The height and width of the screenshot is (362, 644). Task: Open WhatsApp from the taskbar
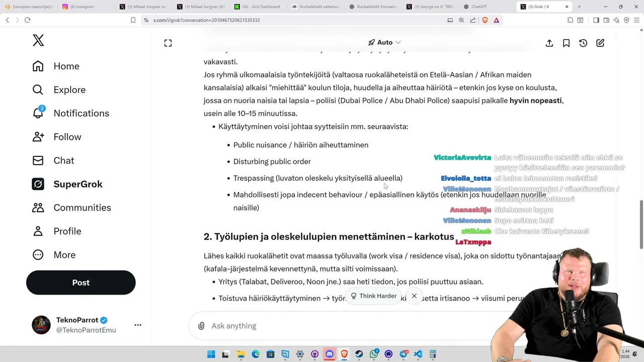[x=374, y=354]
